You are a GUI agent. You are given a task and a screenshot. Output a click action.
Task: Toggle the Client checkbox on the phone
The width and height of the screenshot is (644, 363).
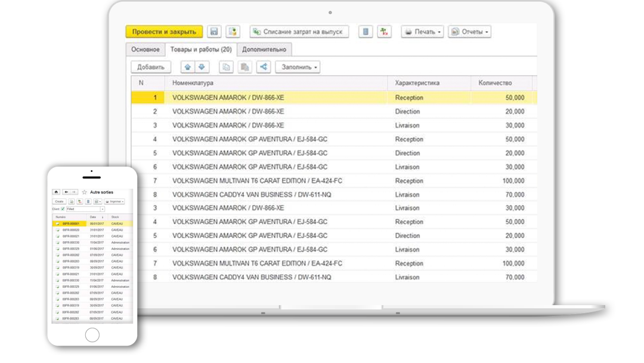point(63,209)
